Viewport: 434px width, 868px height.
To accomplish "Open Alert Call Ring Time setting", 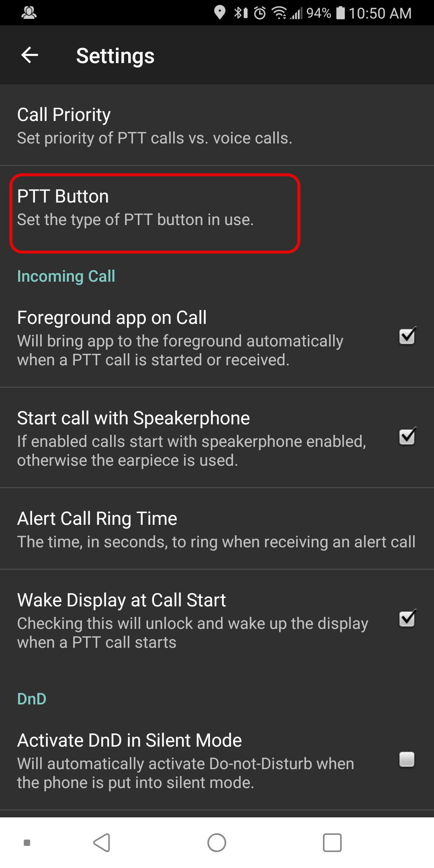I will [x=217, y=529].
